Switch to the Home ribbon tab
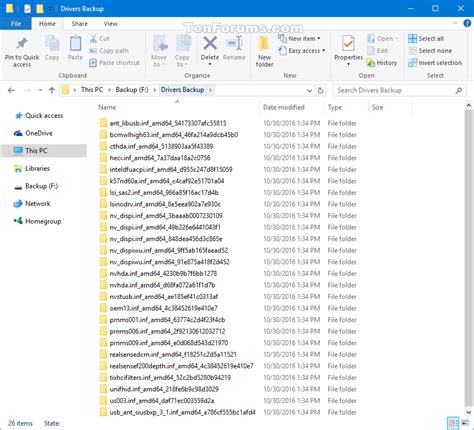Screen dimensions: 474x430 47,24
